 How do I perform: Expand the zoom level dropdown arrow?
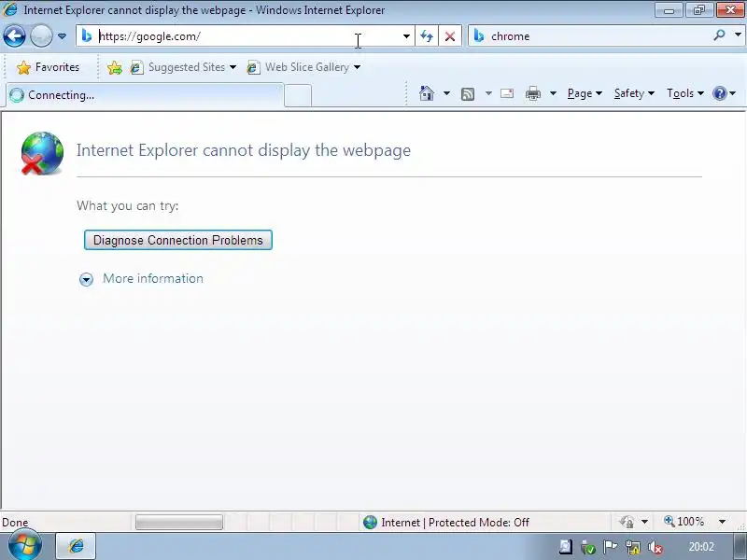click(x=722, y=522)
